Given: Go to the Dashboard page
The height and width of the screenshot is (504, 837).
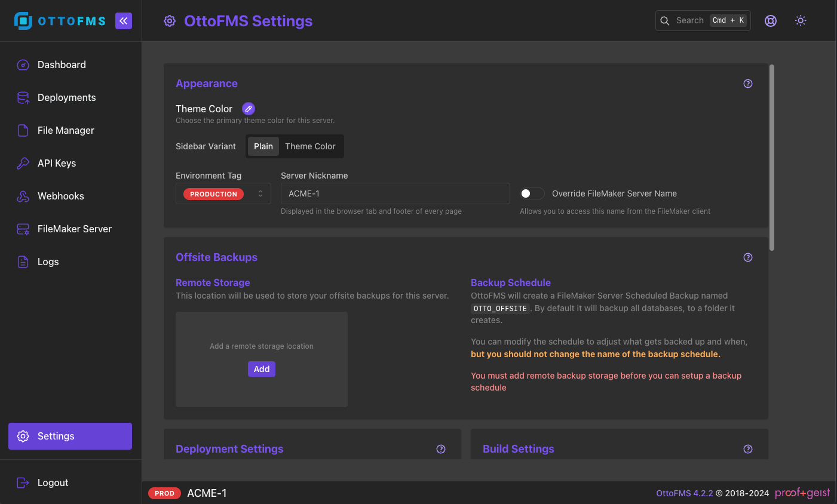Looking at the screenshot, I should [x=70, y=64].
